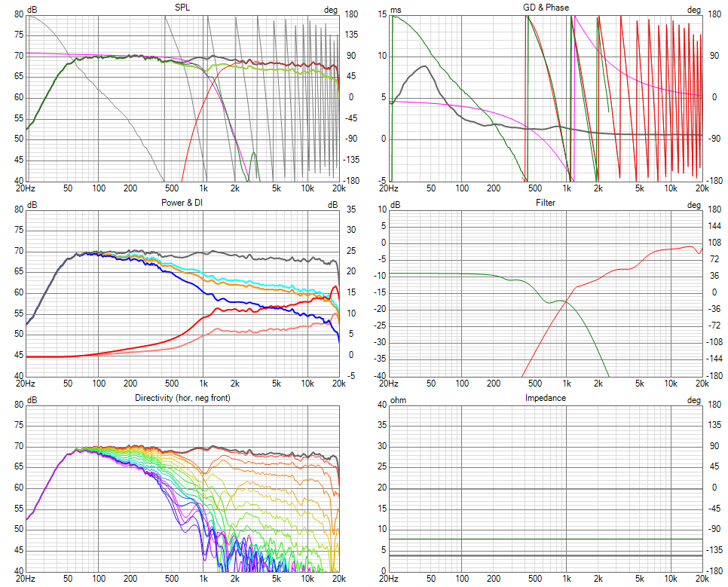This screenshot has width=728, height=587.
Task: Select the deg unit label on SPL chart
Action: click(x=331, y=10)
